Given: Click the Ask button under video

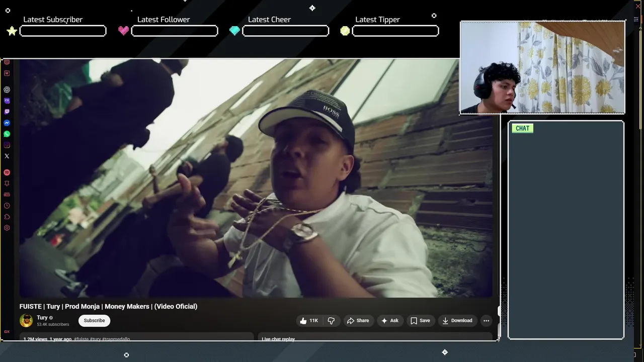Looking at the screenshot, I should tap(389, 321).
